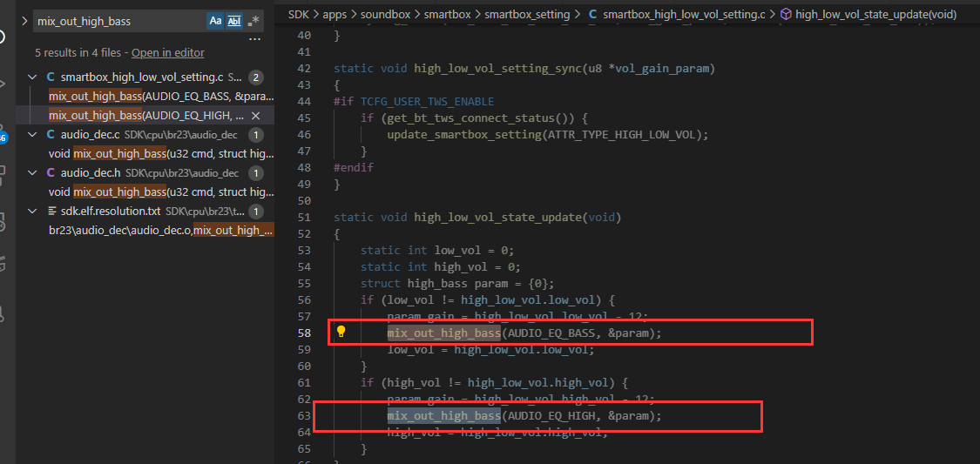Click the smartbox_high_low_vol_setting.c breadcrumb

click(685, 14)
